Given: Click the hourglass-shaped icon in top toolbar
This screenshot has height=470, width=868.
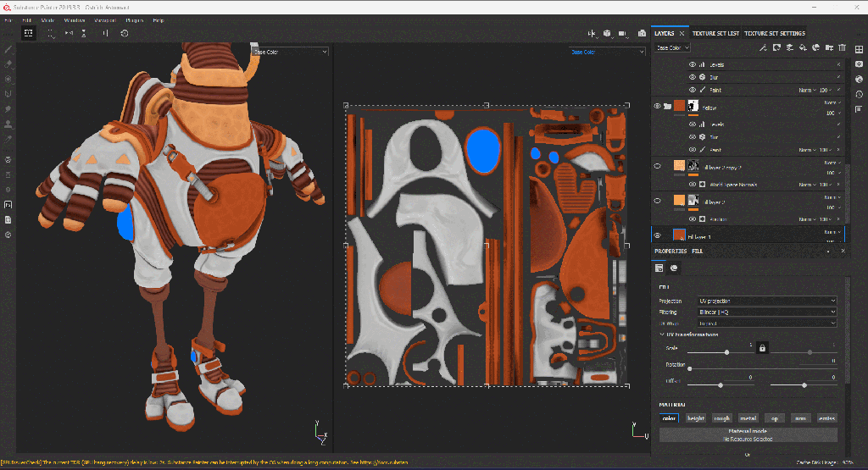Looking at the screenshot, I should coord(84,33).
